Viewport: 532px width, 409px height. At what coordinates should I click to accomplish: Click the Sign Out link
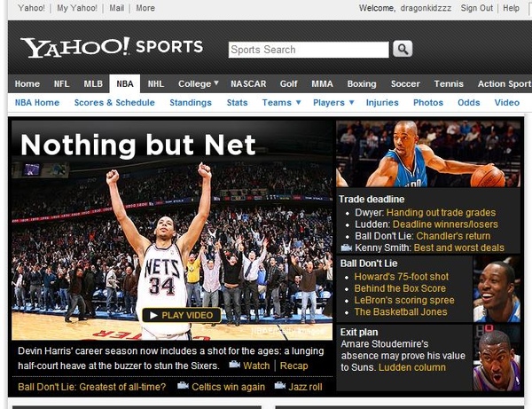[x=476, y=8]
